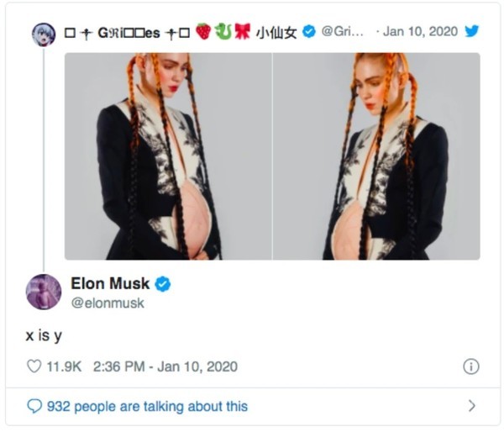Click the tweet text x is y
Viewport: 504px width, 432px height.
click(x=44, y=335)
